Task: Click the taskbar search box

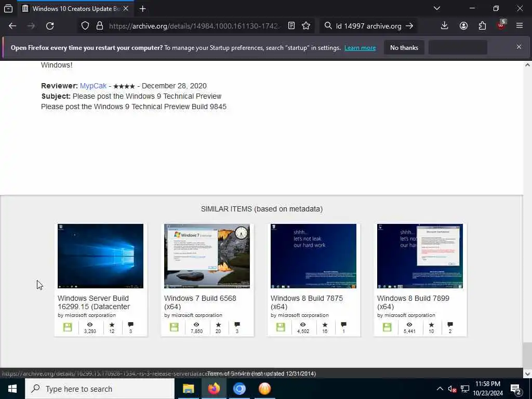Action: (x=100, y=389)
